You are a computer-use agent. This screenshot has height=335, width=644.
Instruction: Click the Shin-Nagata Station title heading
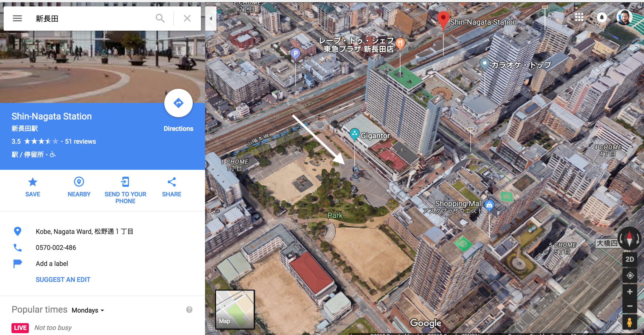[52, 116]
